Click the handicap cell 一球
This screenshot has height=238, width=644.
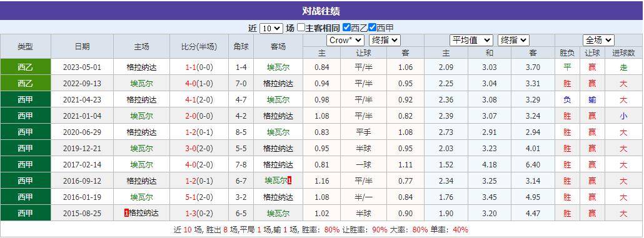pos(363,164)
